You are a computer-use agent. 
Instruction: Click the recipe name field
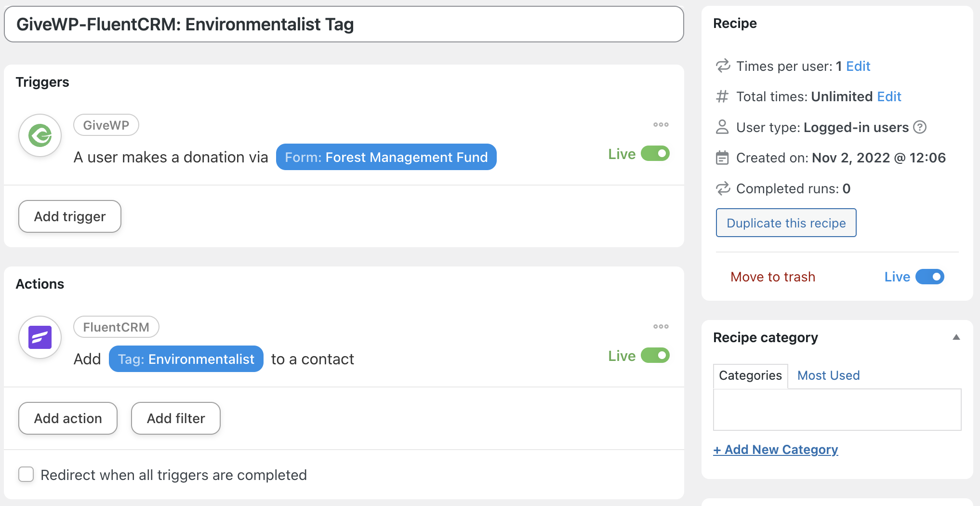pyautogui.click(x=344, y=24)
